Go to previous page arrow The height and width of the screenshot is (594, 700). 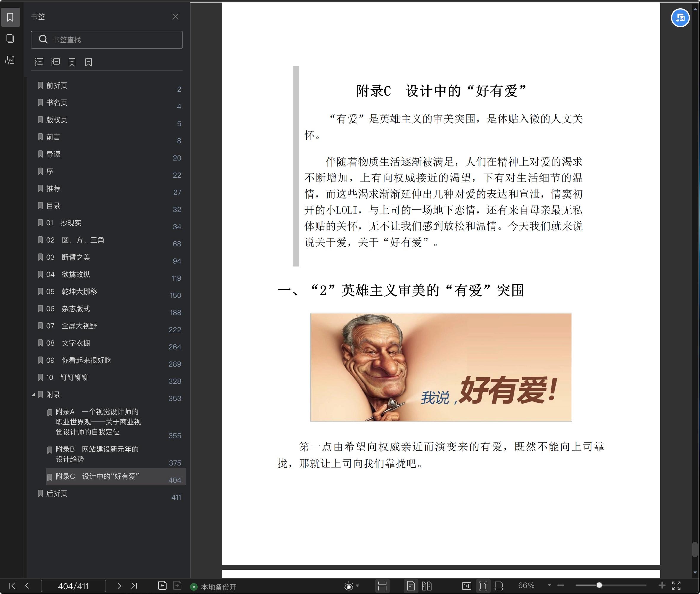tap(27, 586)
